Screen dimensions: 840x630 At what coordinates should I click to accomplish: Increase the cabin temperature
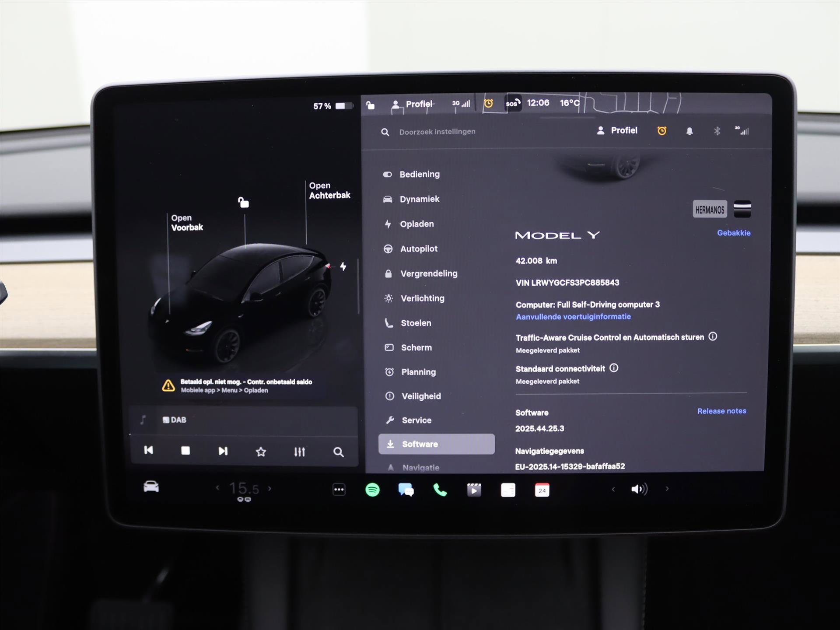coord(270,488)
